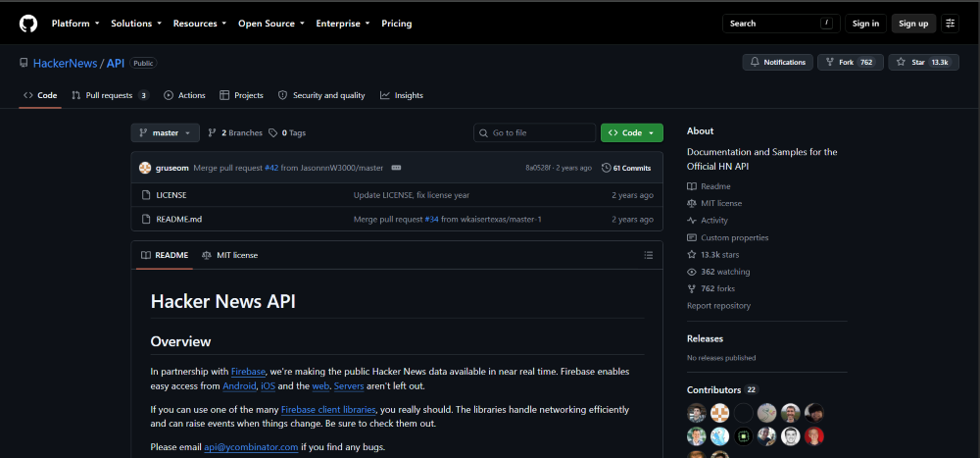Follow the Servers link
Viewport: 980px width, 458px height.
coord(349,386)
